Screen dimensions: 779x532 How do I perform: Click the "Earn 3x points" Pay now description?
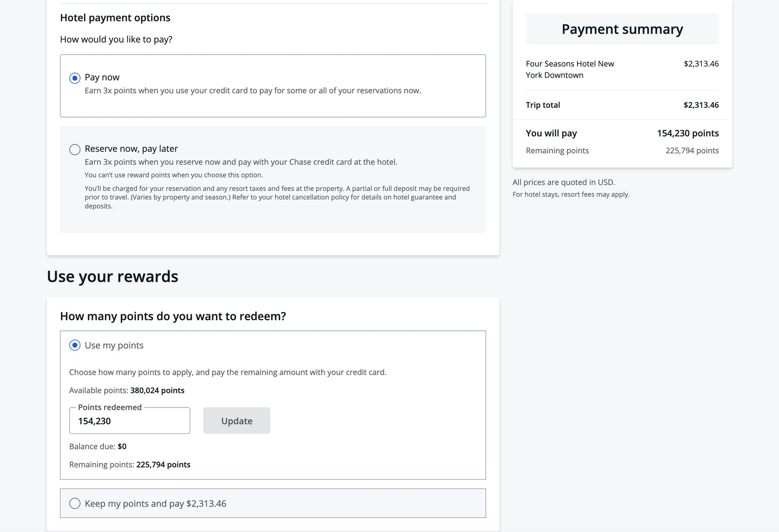click(253, 90)
